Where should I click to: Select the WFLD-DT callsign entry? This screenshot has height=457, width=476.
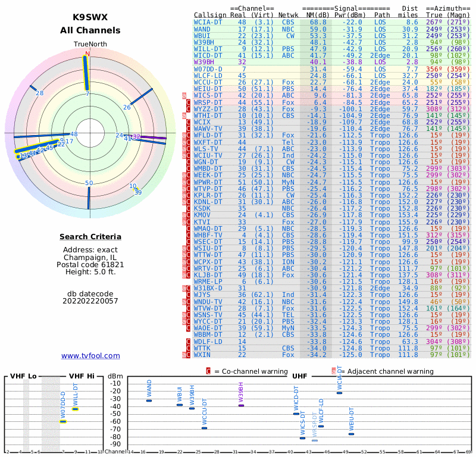[208, 136]
